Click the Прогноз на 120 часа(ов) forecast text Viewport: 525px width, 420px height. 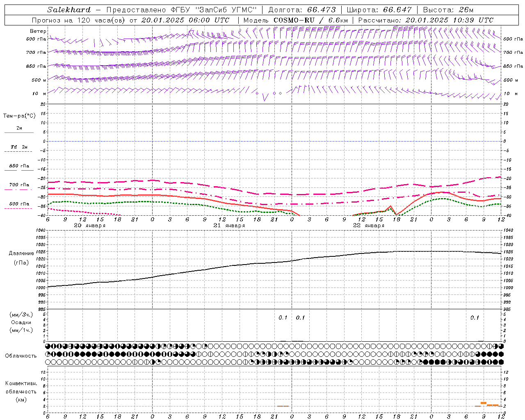[79, 20]
